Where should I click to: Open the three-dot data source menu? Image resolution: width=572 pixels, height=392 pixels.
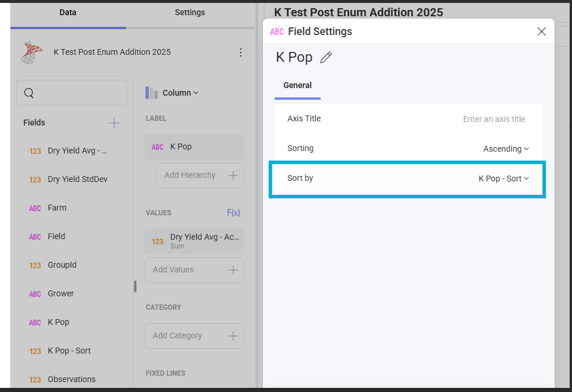[241, 52]
